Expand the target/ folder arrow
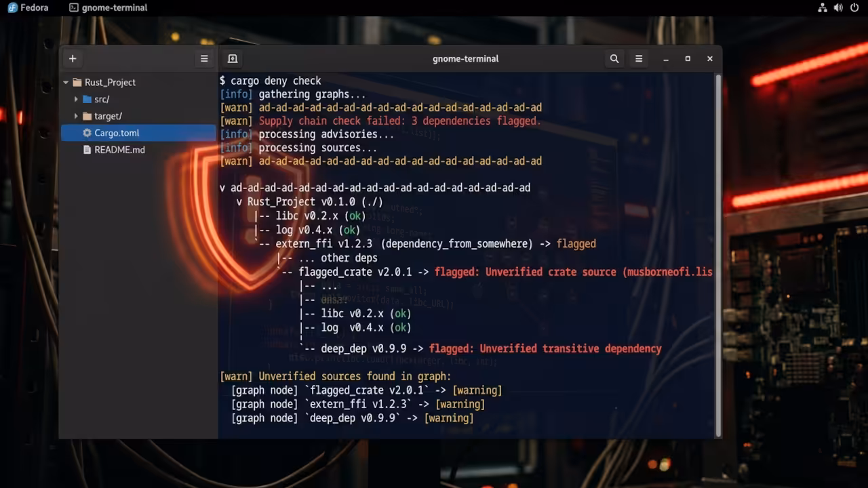Screen dimensions: 868x488 (x=76, y=116)
